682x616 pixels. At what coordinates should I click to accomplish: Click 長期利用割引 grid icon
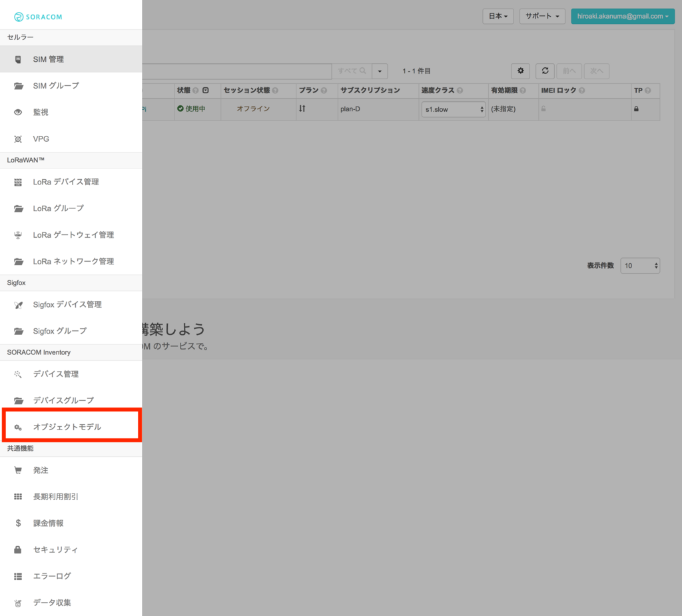(x=18, y=496)
